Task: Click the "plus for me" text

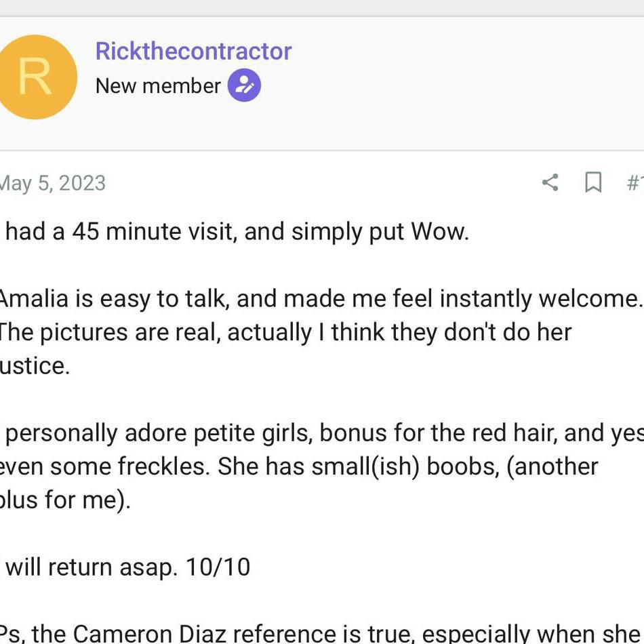Action: tap(64, 500)
